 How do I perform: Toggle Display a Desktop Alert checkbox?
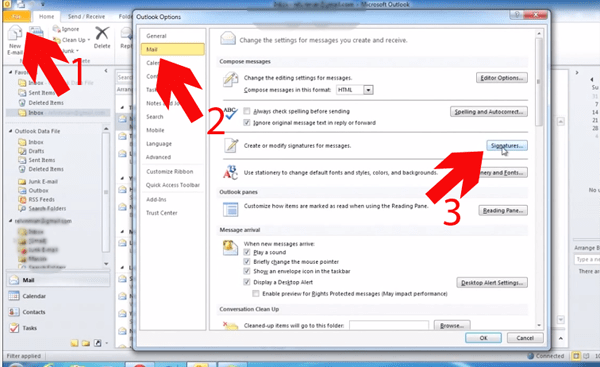coord(247,282)
